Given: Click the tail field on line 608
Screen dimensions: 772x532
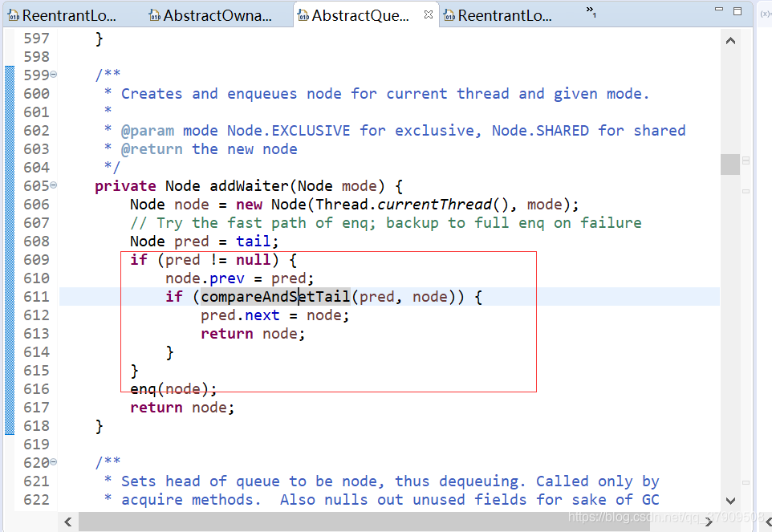Looking at the screenshot, I should pos(253,242).
